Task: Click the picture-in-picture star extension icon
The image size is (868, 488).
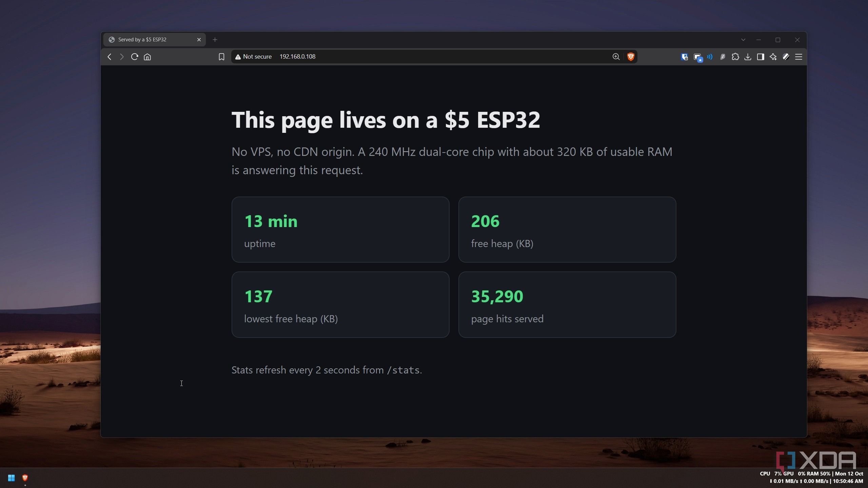Action: point(698,57)
